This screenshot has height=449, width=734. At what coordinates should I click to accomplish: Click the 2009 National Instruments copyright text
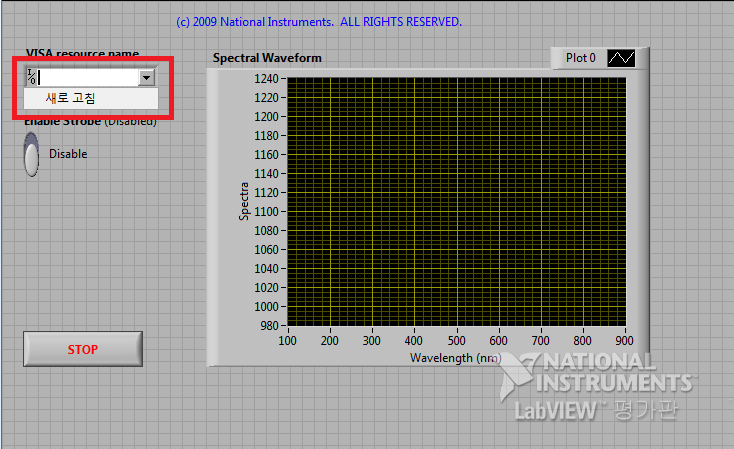tap(319, 21)
